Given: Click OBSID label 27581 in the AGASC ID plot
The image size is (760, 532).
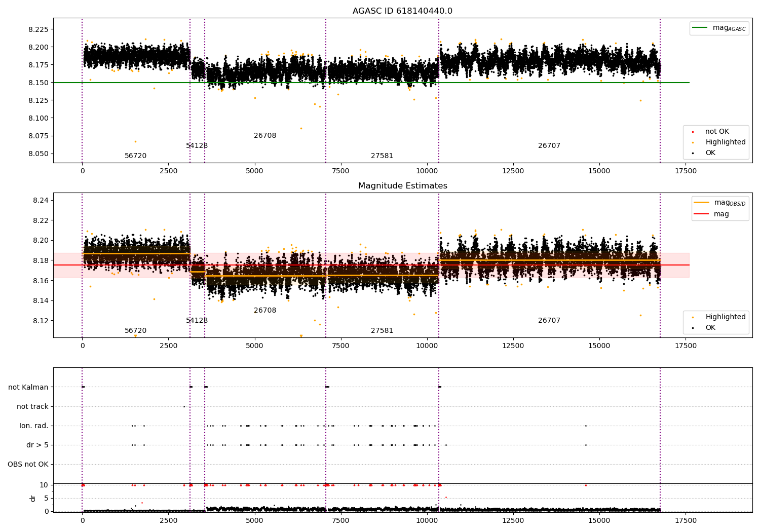Looking at the screenshot, I should 382,156.
